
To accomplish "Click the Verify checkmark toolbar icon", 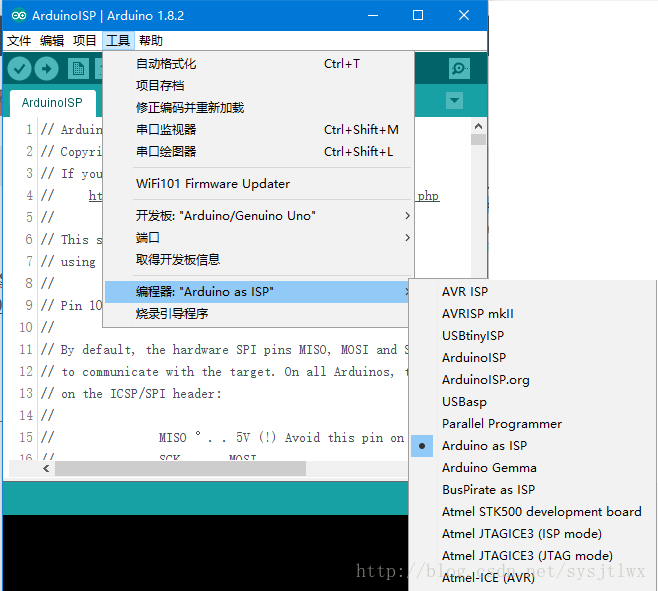I will point(19,68).
